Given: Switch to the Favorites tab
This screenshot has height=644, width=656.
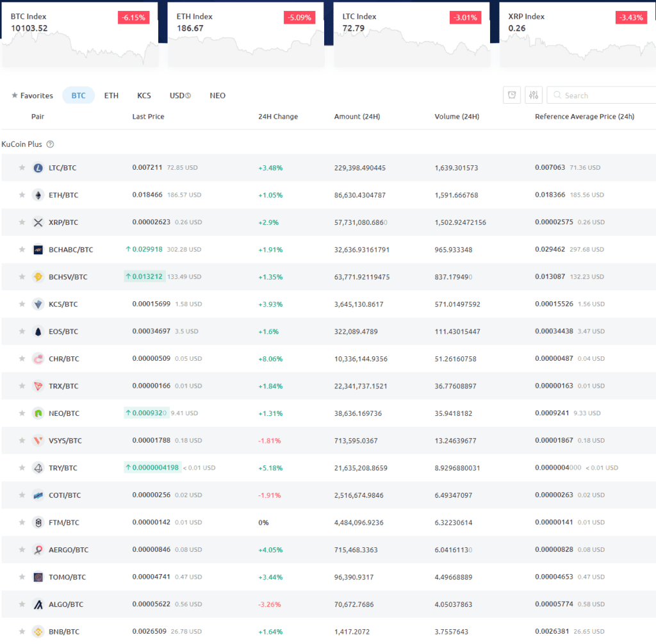Looking at the screenshot, I should (32, 95).
